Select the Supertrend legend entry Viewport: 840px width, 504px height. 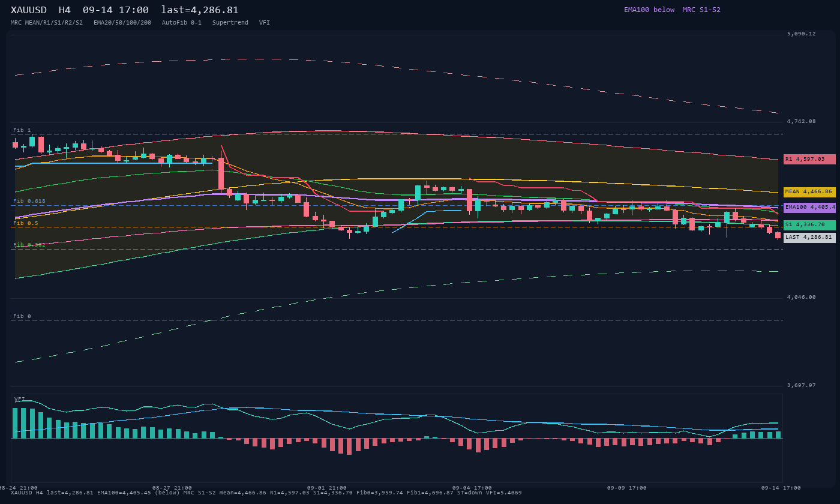(230, 23)
